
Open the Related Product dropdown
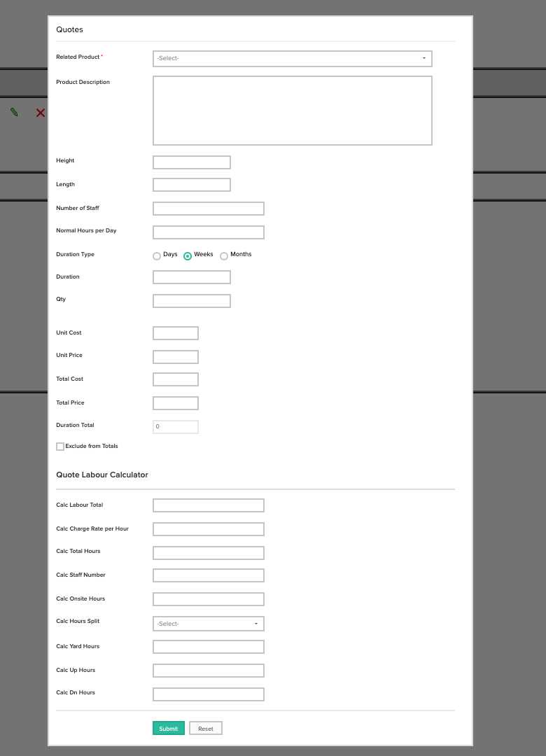coord(293,58)
